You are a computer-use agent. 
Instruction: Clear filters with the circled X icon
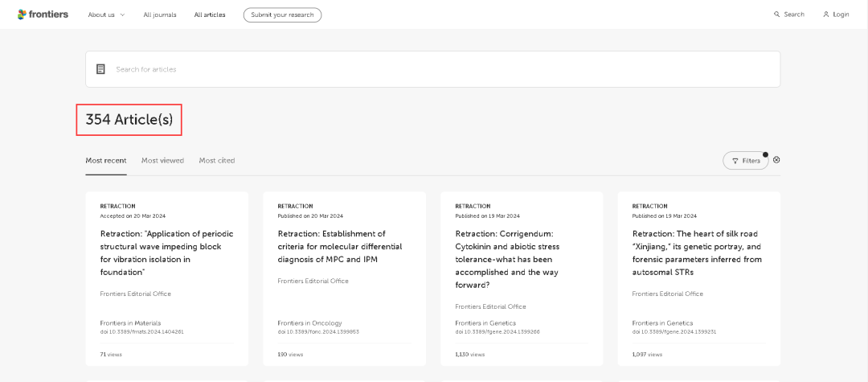[776, 160]
